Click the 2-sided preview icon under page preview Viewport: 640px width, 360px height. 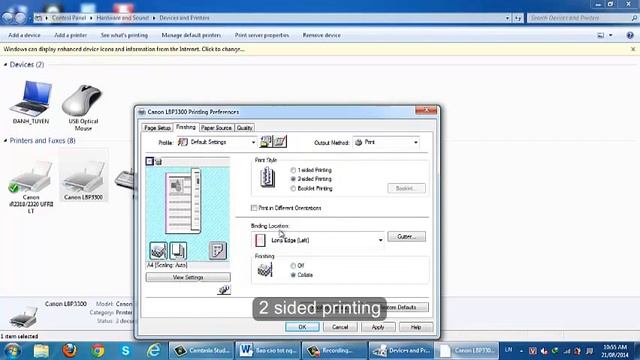(178, 250)
